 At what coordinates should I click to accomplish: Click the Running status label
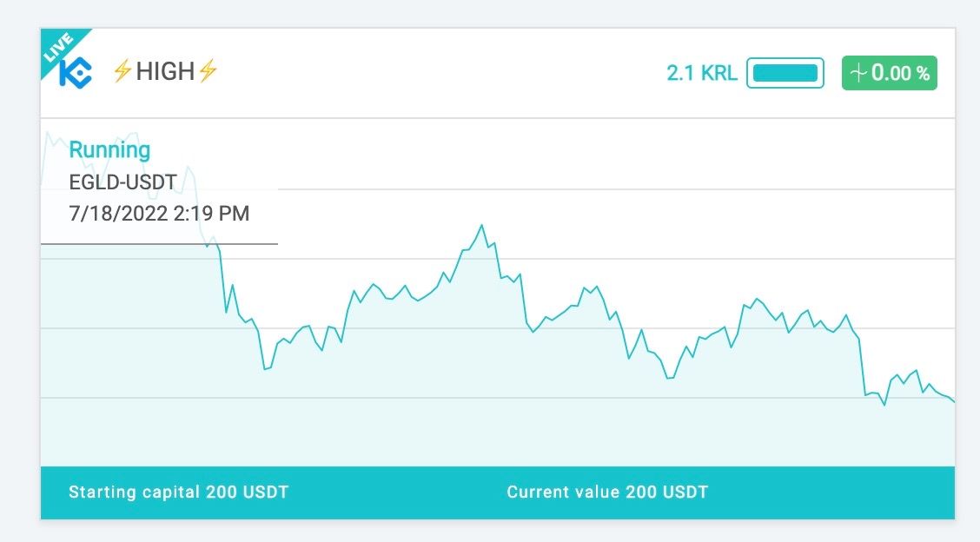[x=109, y=149]
